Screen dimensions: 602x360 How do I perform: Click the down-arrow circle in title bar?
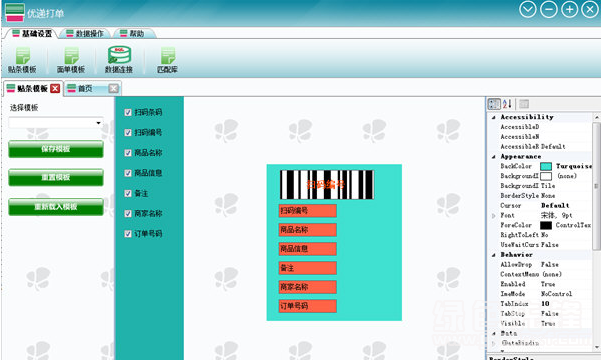(528, 9)
